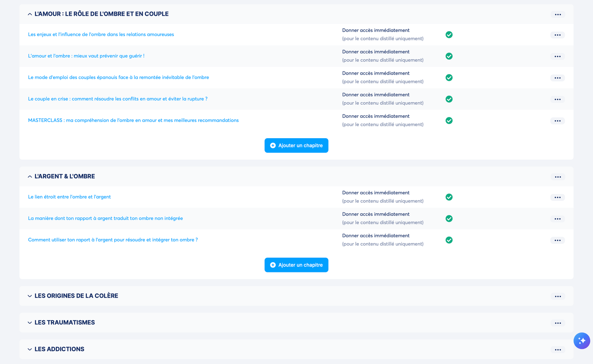The image size is (593, 364).
Task: Open three-dot menu for 'Comment utiliser ton raport' chapter
Action: click(x=557, y=240)
